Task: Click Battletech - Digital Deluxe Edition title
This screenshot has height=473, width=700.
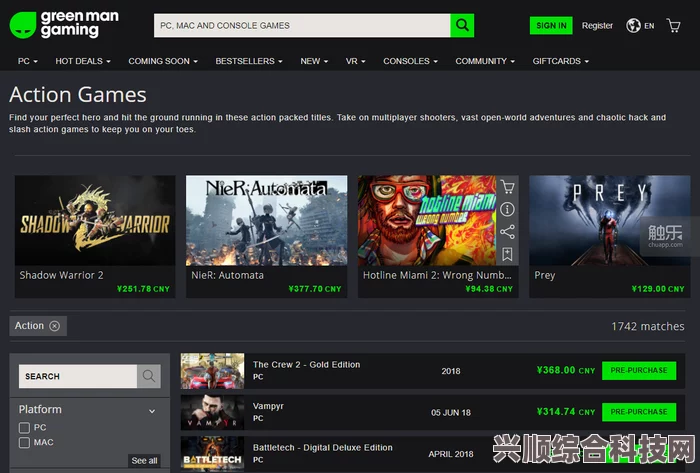Action: [x=322, y=448]
